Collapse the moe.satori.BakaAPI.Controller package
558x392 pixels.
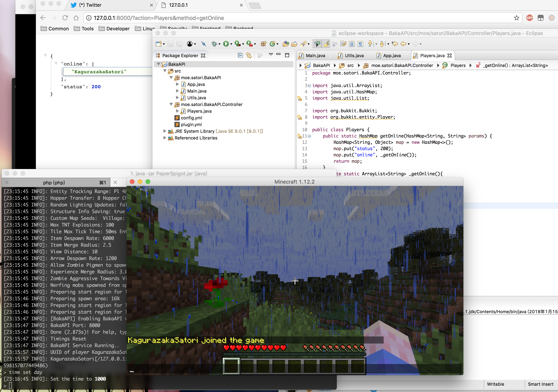click(171, 104)
